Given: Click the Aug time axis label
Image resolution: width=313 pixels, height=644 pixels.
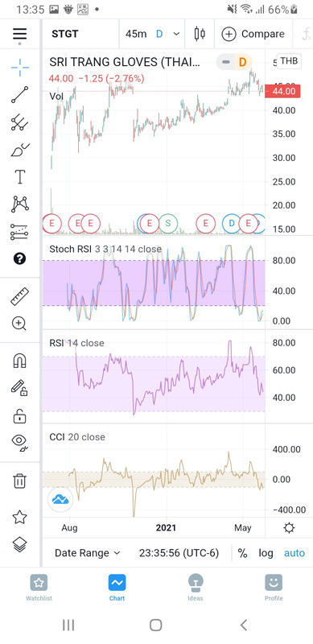Looking at the screenshot, I should (x=70, y=528).
